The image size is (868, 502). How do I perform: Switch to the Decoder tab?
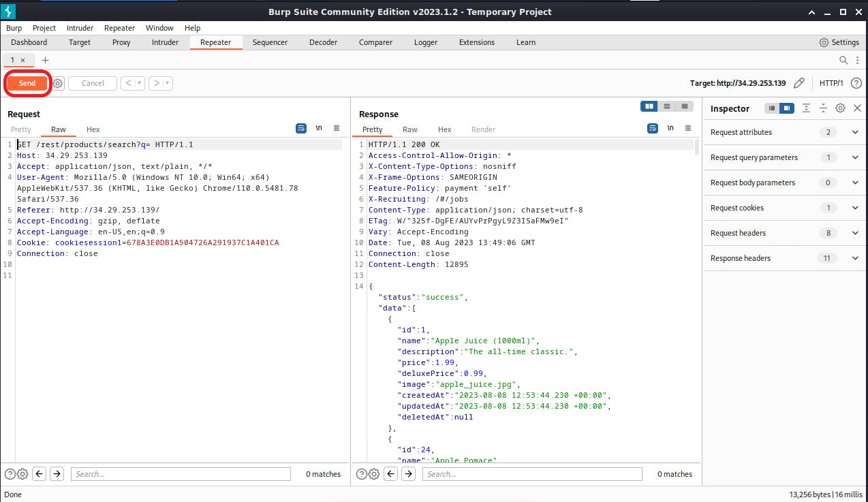(323, 42)
